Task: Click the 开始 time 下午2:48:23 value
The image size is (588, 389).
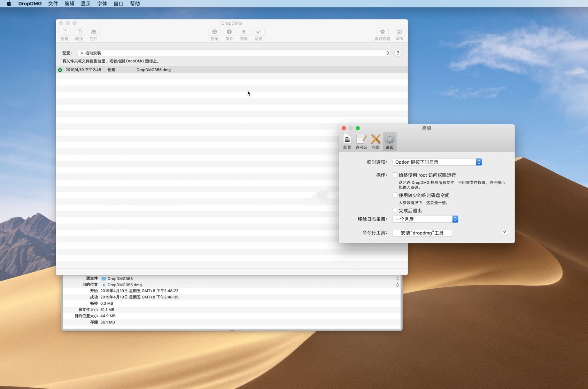Action: [139, 291]
